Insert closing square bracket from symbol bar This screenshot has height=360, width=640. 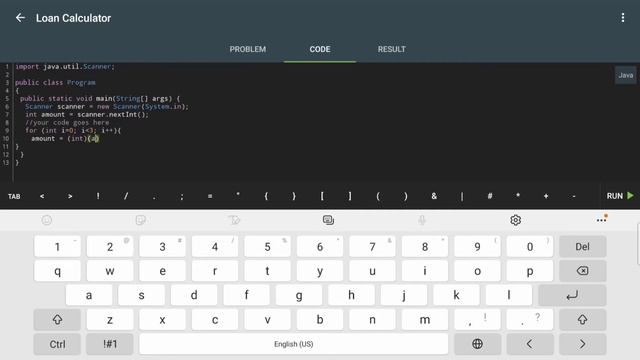click(350, 196)
